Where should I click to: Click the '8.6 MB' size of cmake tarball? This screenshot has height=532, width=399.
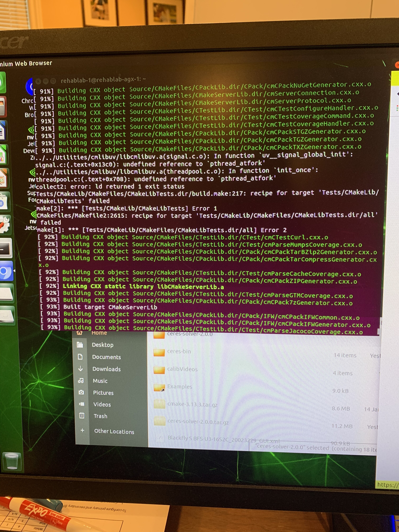coord(341,408)
